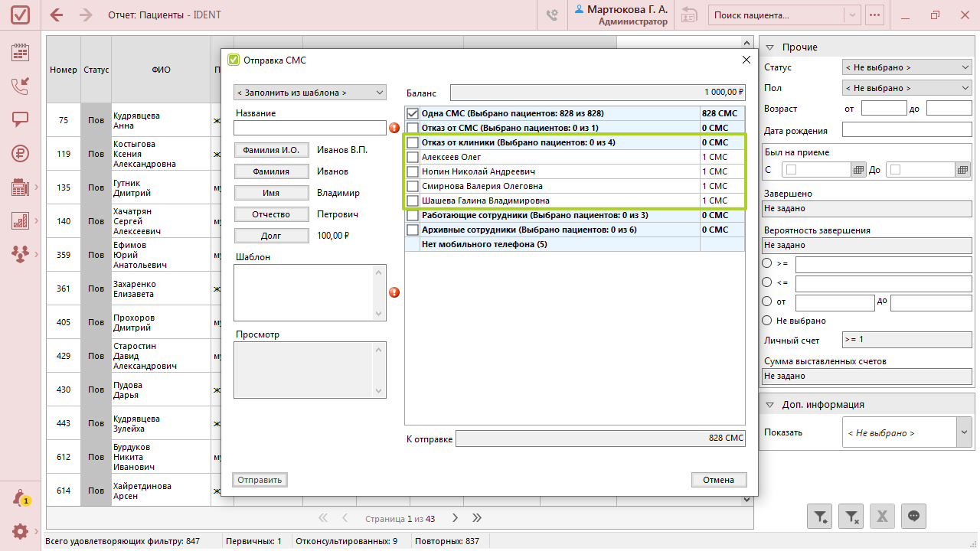Click the SMS speech bubble button

pyautogui.click(x=913, y=517)
